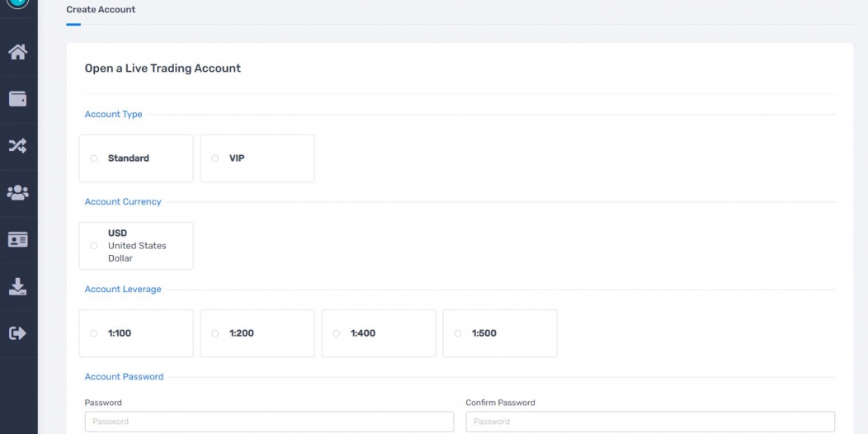Select 1:200 leverage option
The image size is (868, 434).
(x=257, y=333)
